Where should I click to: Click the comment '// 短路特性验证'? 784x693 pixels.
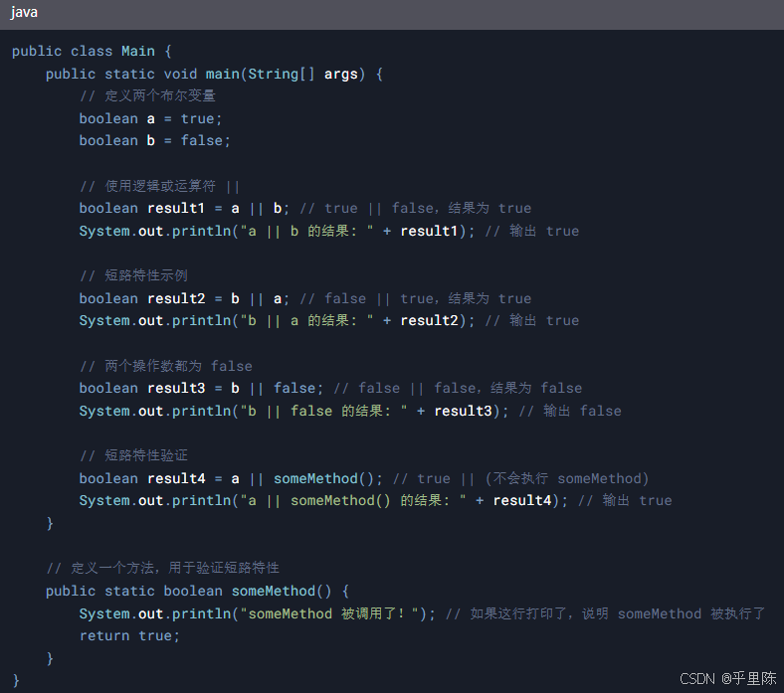tap(133, 455)
